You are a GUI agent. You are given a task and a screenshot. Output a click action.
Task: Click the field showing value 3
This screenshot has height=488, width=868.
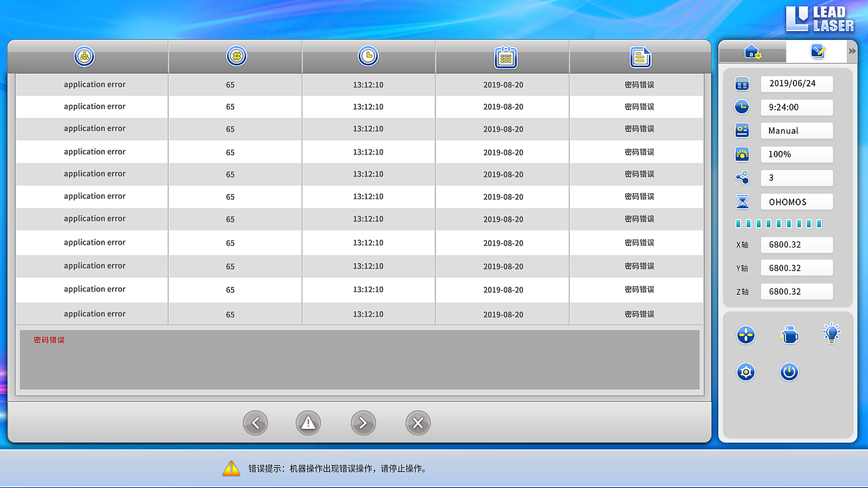[797, 178]
